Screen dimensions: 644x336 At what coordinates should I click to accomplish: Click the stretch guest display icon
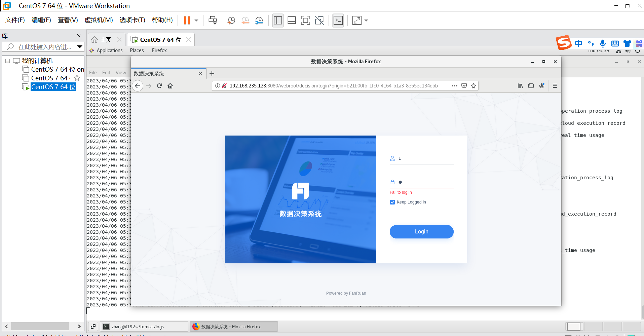[357, 21]
